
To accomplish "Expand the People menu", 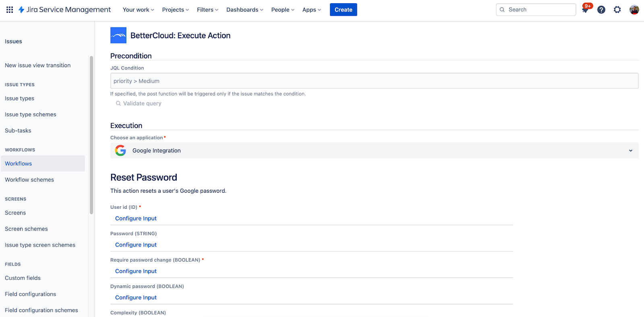I will (x=283, y=10).
